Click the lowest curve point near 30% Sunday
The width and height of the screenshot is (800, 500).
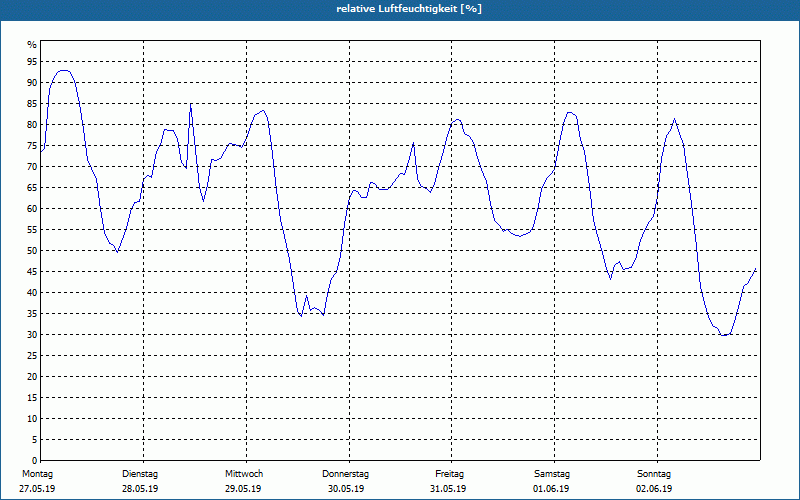[723, 335]
